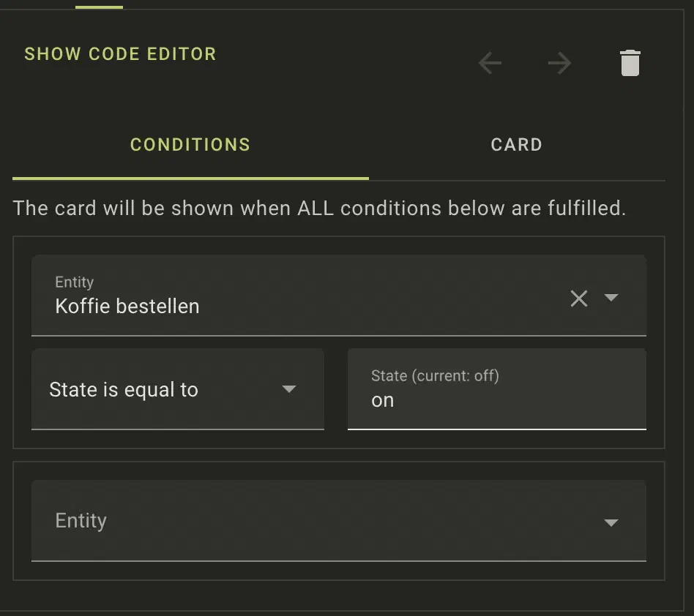Click the SHOW CODE EDITOR button

[x=120, y=54]
